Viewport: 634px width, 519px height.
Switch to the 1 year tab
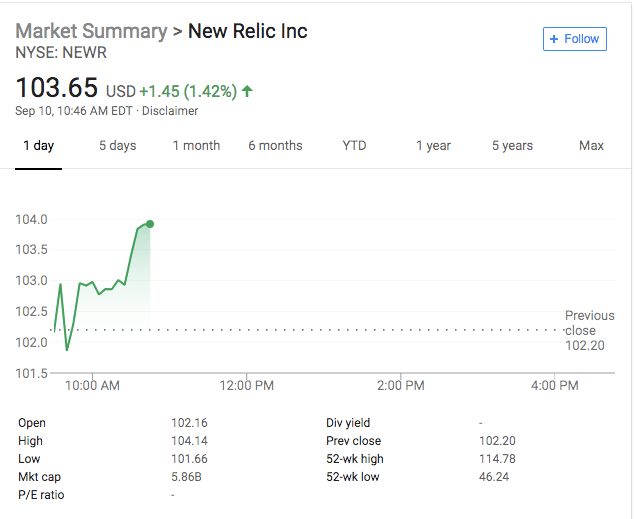(433, 146)
